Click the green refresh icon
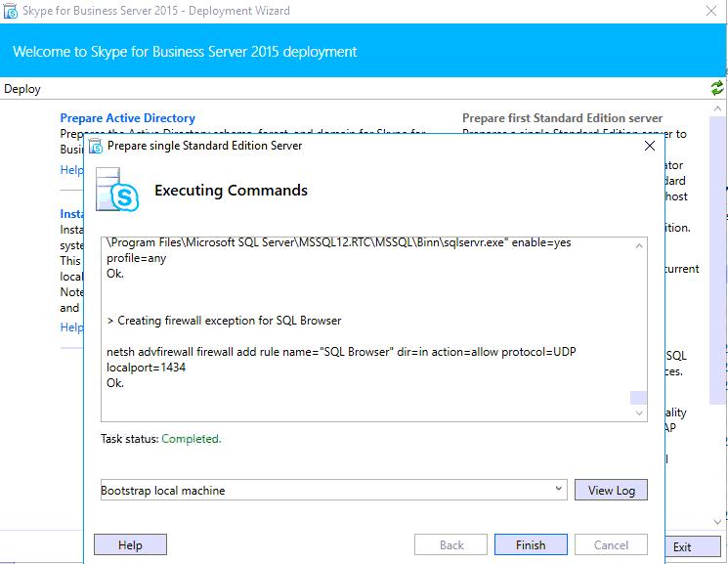Screen dimensions: 728x564 pyautogui.click(x=717, y=88)
